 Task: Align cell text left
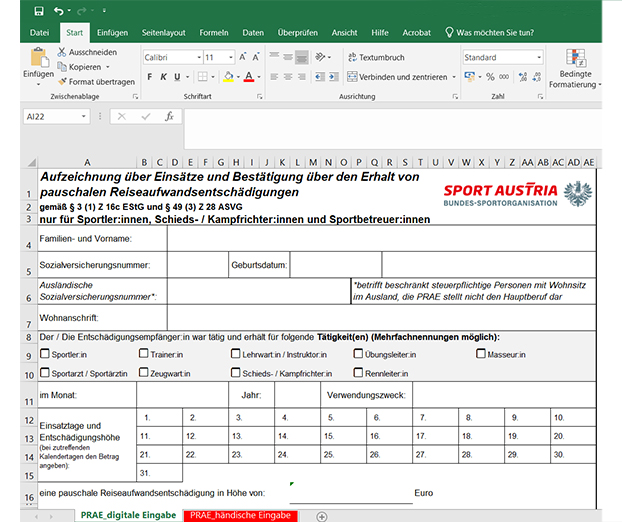point(274,77)
